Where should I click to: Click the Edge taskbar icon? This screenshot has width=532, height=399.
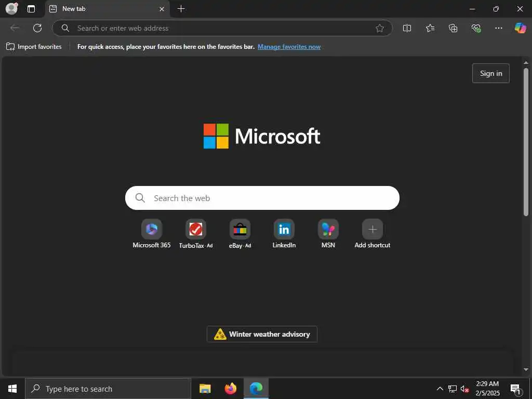click(256, 389)
